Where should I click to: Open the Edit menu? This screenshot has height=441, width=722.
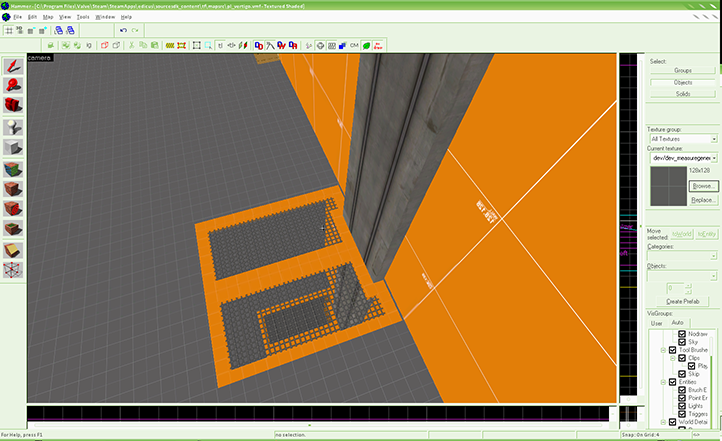[x=32, y=17]
